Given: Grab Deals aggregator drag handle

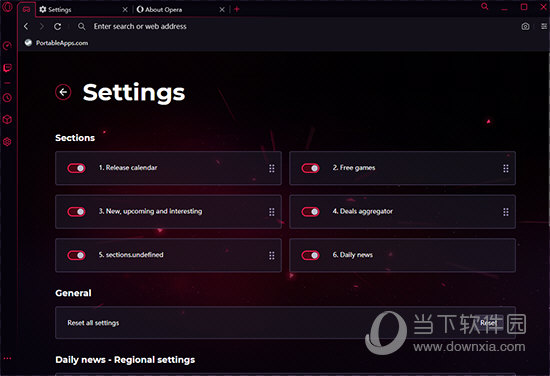Looking at the screenshot, I should [x=505, y=212].
